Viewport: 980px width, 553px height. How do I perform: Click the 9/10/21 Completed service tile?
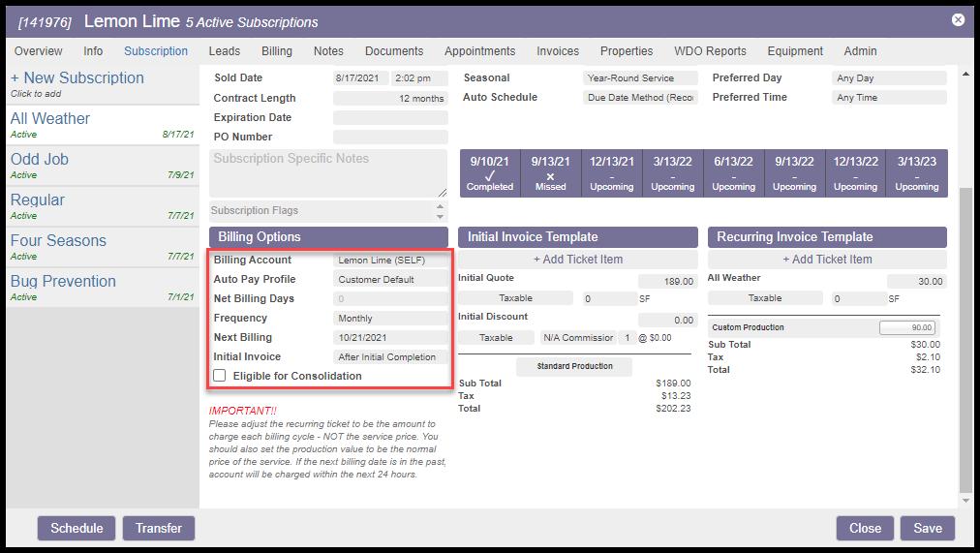pos(490,173)
